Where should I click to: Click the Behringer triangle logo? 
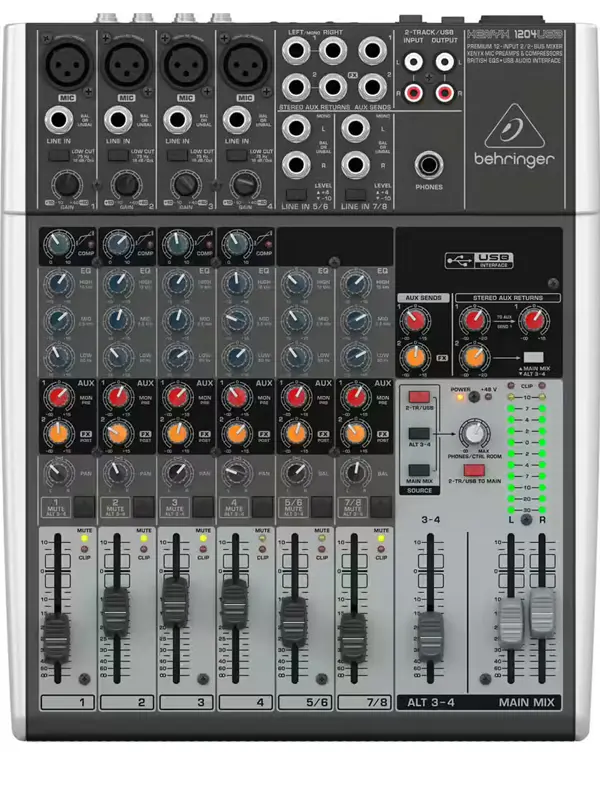514,127
